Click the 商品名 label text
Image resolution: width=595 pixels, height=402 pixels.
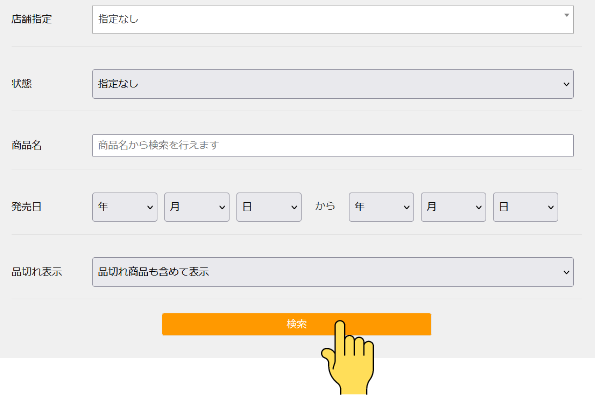tap(27, 145)
